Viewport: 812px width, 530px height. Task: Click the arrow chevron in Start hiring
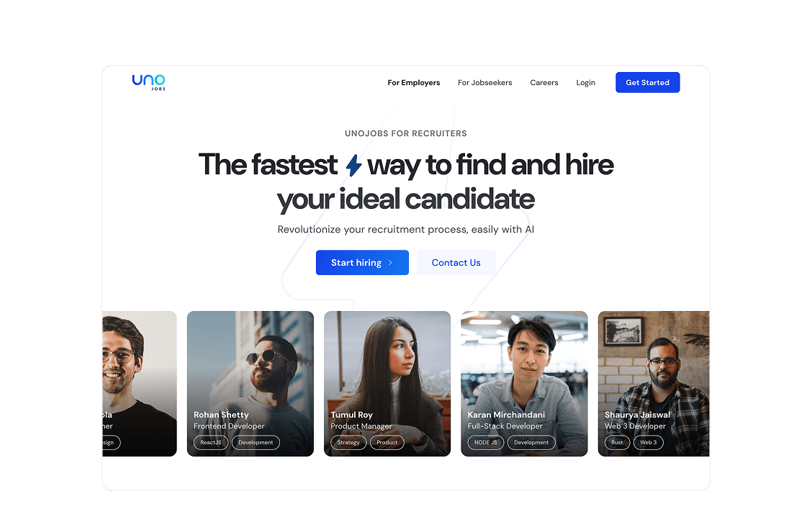pyautogui.click(x=390, y=263)
